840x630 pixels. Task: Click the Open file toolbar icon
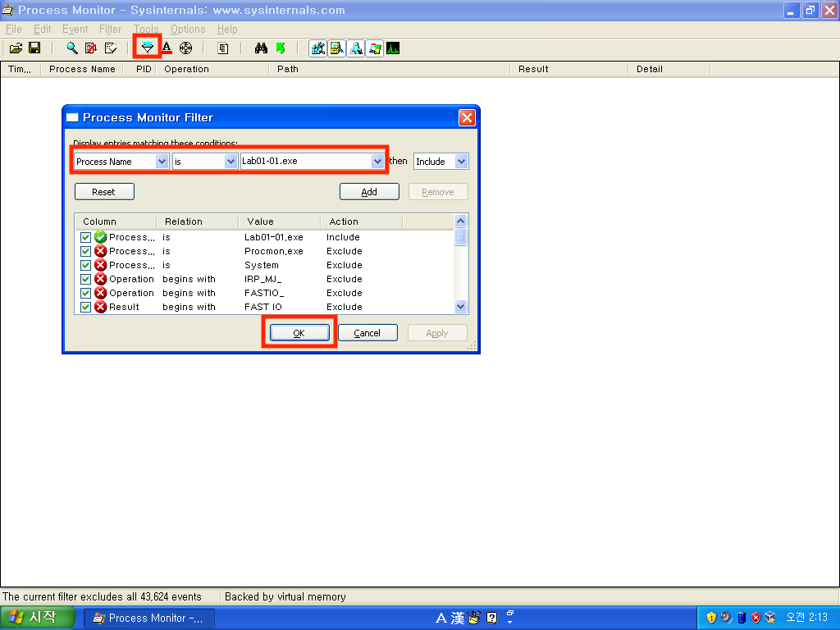pyautogui.click(x=16, y=48)
